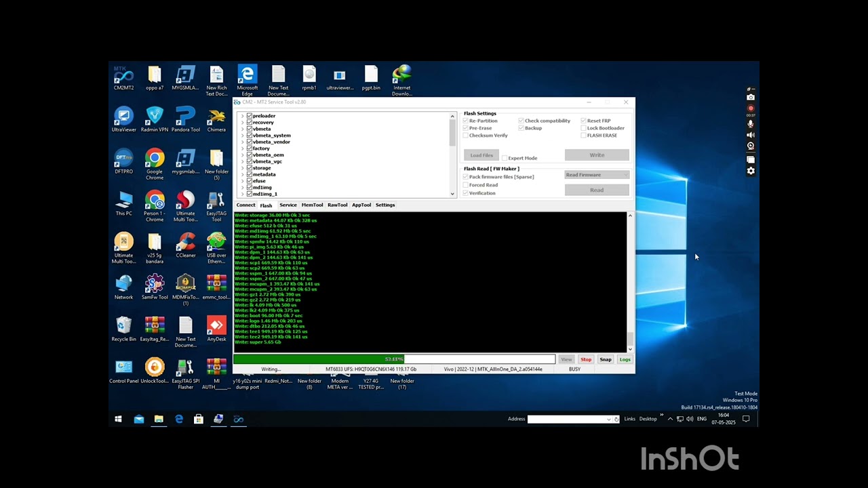Switch to the Connect tab

click(x=245, y=205)
